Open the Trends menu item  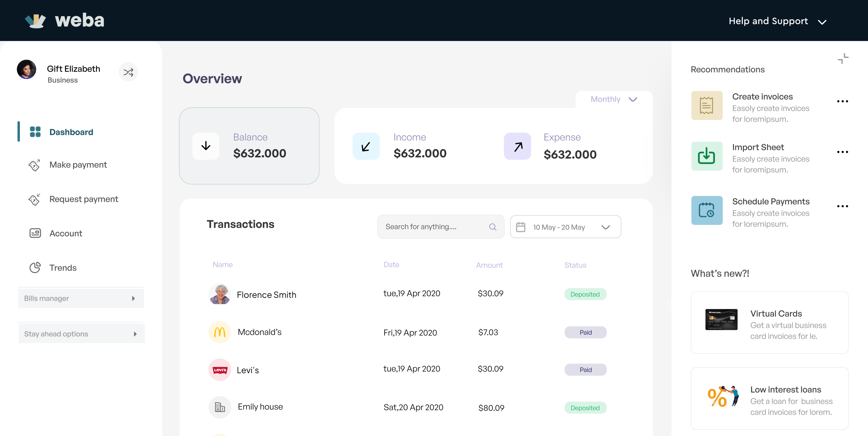pos(63,268)
